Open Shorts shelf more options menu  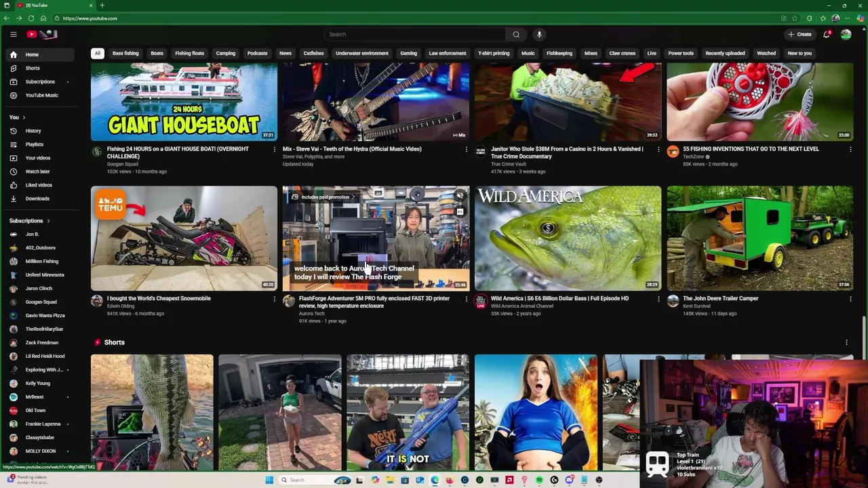846,342
